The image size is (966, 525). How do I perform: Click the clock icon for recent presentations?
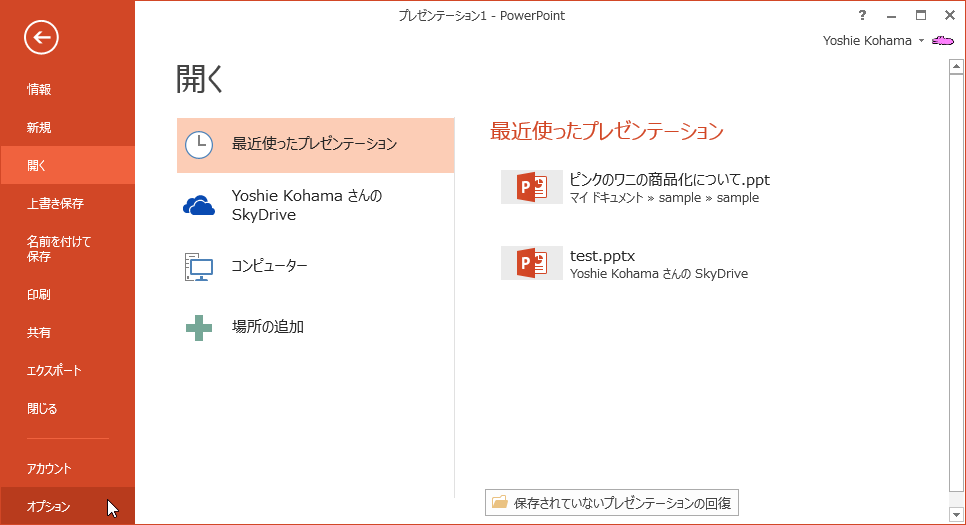(199, 145)
